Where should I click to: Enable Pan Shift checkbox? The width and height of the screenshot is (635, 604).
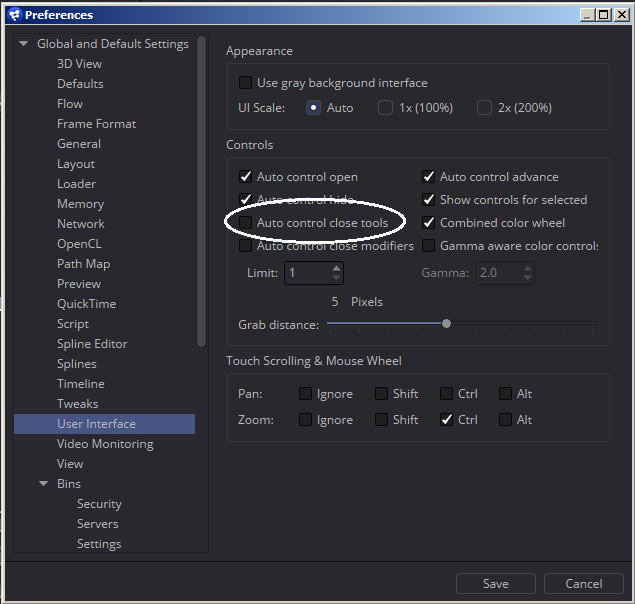pos(381,393)
